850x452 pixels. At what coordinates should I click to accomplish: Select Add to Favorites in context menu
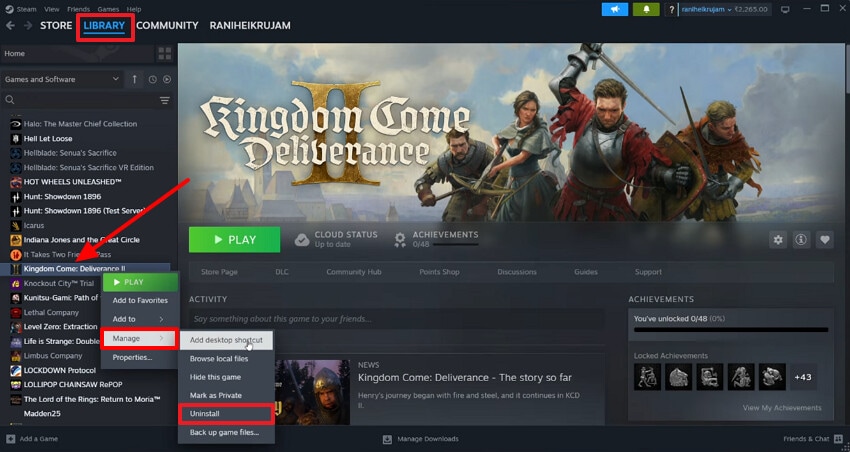click(140, 301)
